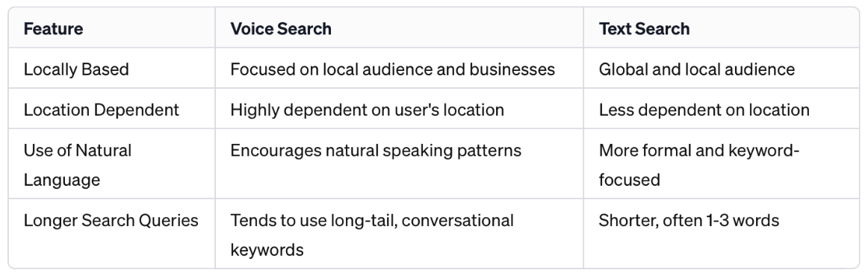The width and height of the screenshot is (868, 276).
Task: Click the word 'keywords' in the last row
Action: 267,249
